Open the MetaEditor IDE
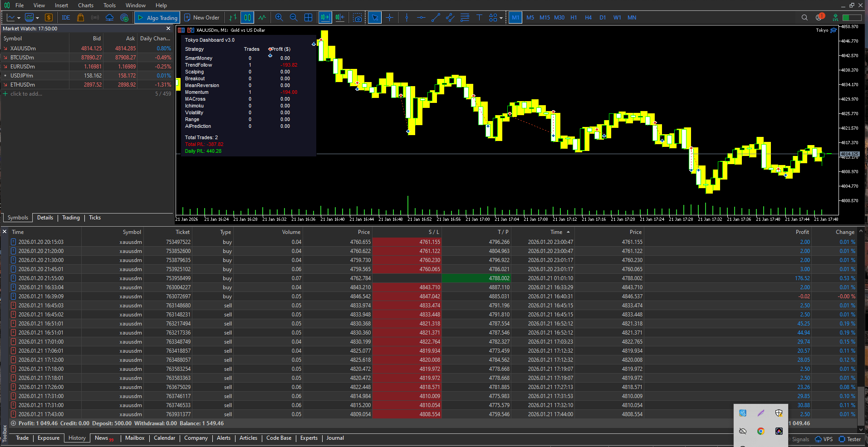This screenshot has width=868, height=447. tap(65, 17)
